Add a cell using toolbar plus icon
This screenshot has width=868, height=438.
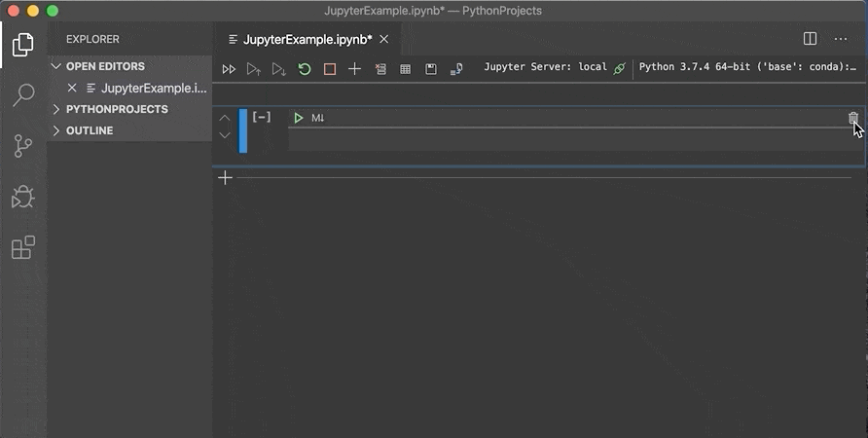(355, 69)
